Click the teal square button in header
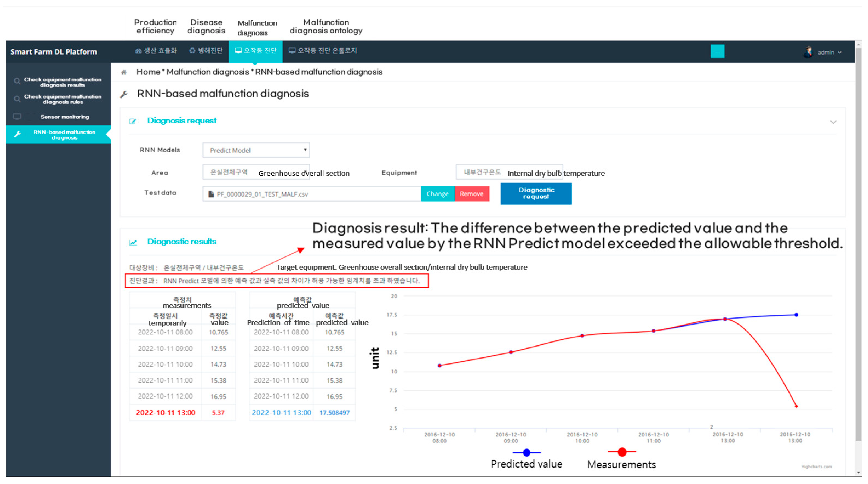The image size is (868, 484). point(717,52)
